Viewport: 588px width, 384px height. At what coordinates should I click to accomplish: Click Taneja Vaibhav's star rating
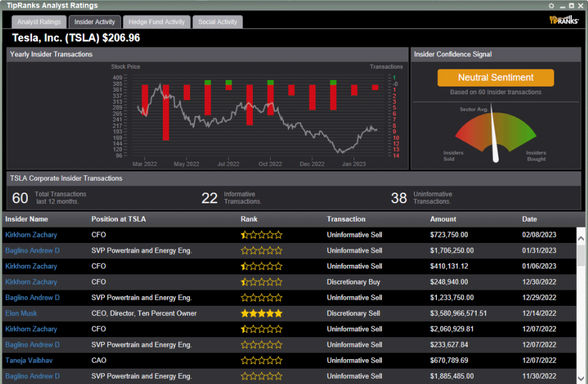pos(261,360)
